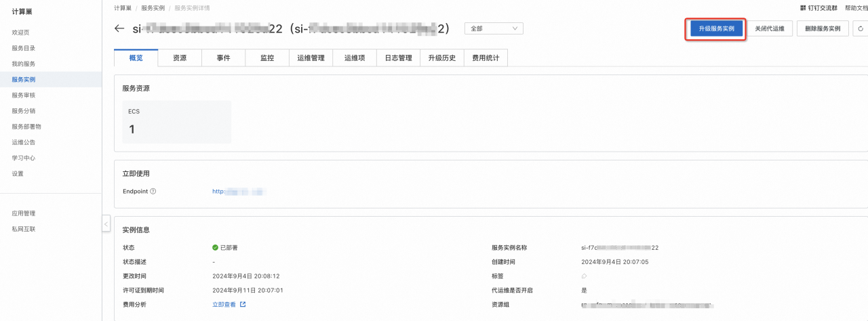Click the 升级服务实例 button
This screenshot has width=868, height=321.
716,29
